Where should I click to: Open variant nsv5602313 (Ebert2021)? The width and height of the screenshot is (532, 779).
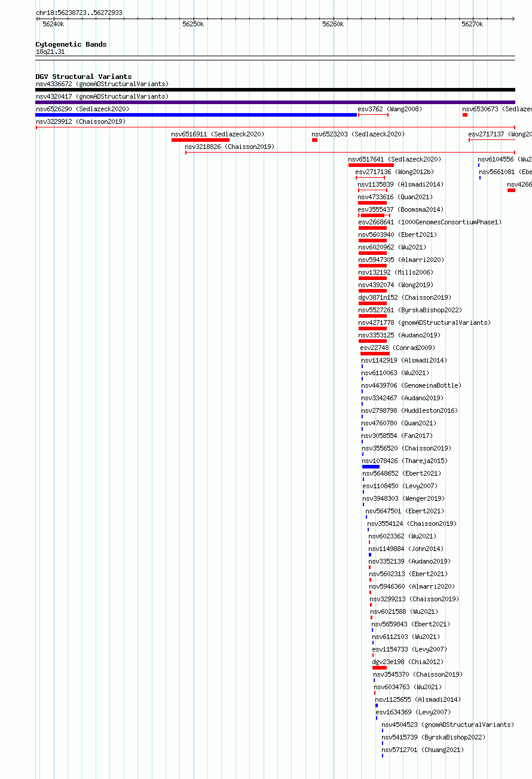[408, 574]
